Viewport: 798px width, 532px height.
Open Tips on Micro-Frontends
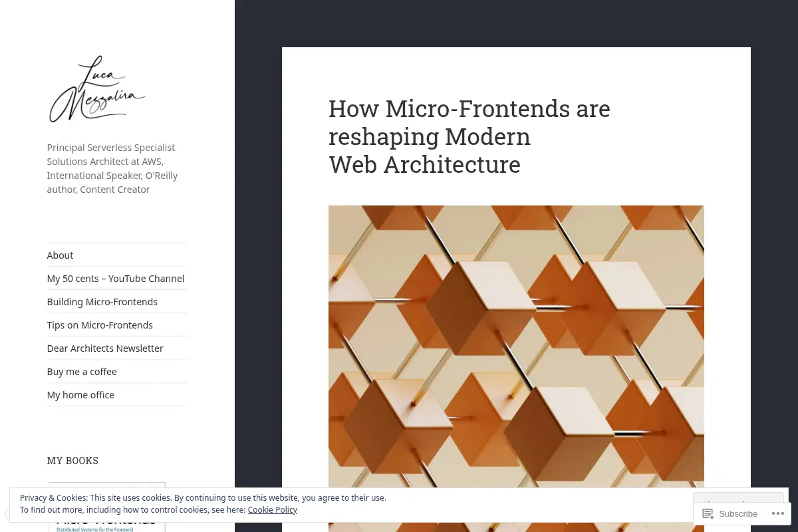pyautogui.click(x=100, y=325)
